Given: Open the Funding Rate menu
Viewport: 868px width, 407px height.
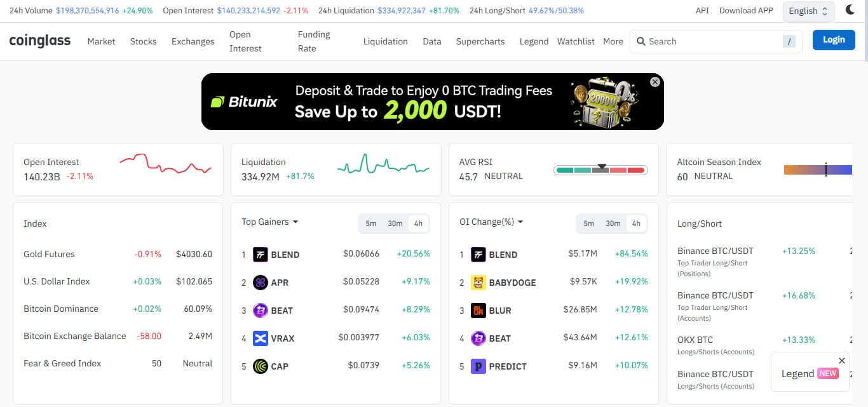Looking at the screenshot, I should pyautogui.click(x=314, y=41).
